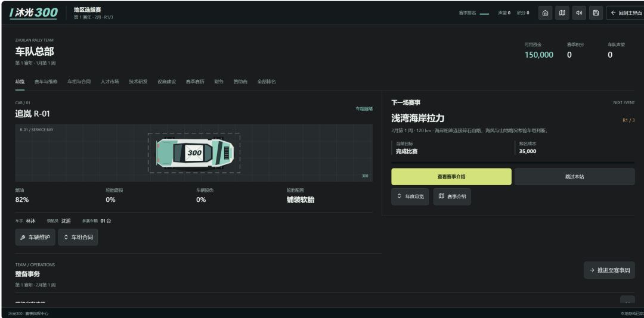Return to main menu via 回到主界面
This screenshot has height=318, width=644.
coord(625,13)
